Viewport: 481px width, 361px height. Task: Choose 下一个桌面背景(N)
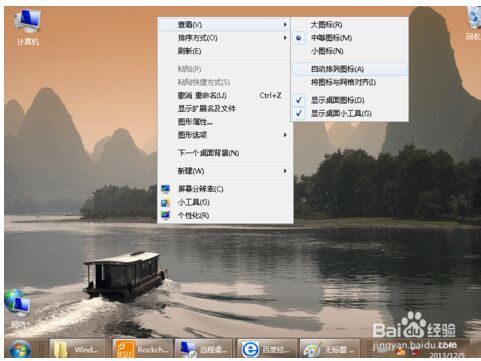[x=225, y=153]
